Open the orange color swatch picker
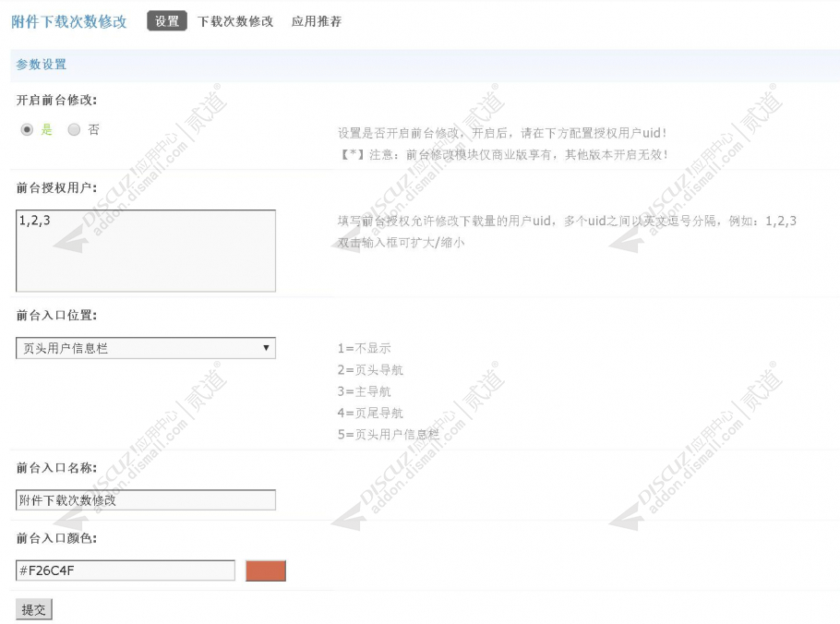This screenshot has width=840, height=624. 266,570
